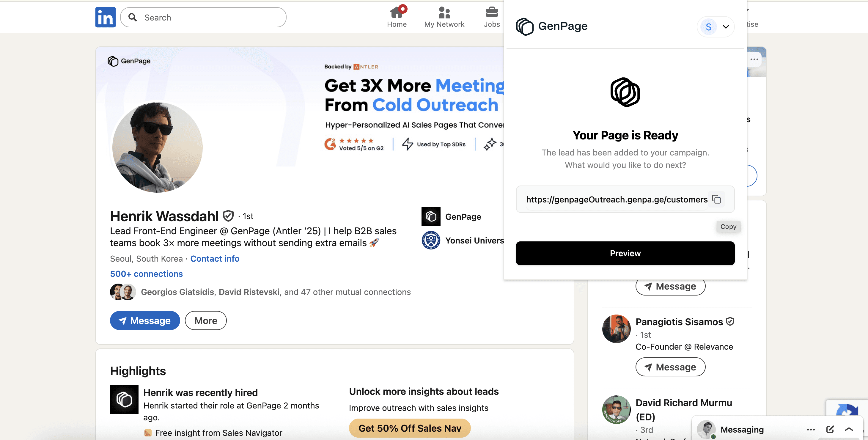This screenshot has width=868, height=440.
Task: Open Home from the navigation bar
Action: pos(397,17)
